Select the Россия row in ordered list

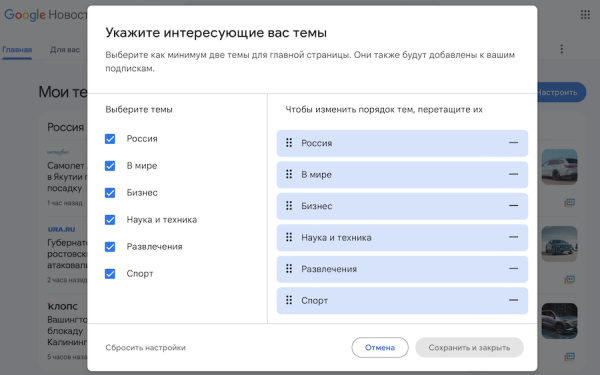tap(402, 143)
